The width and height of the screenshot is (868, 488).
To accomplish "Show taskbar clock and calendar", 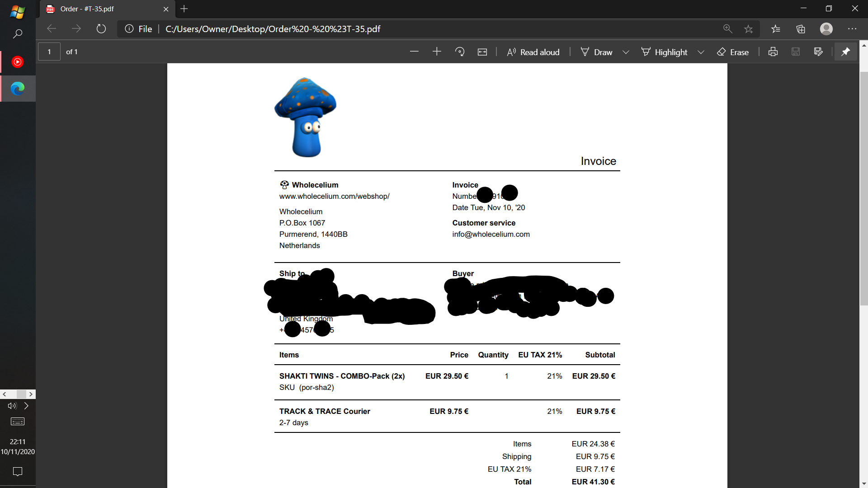I will click(x=18, y=446).
